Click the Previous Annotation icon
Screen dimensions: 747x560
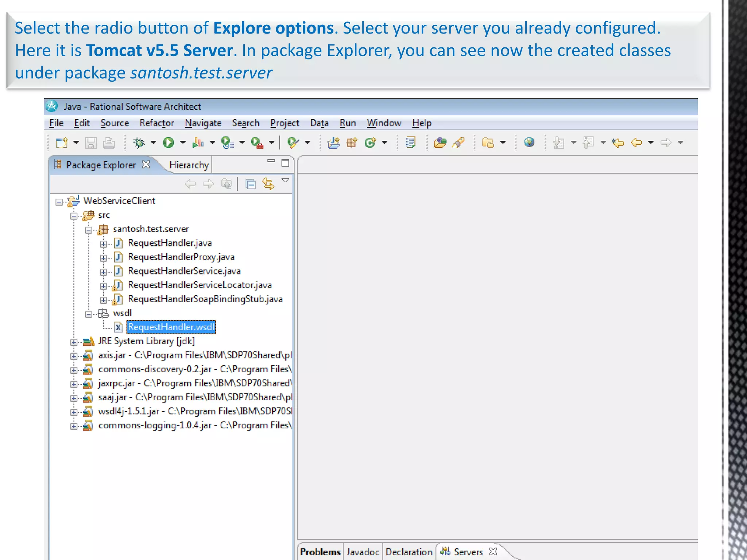588,143
